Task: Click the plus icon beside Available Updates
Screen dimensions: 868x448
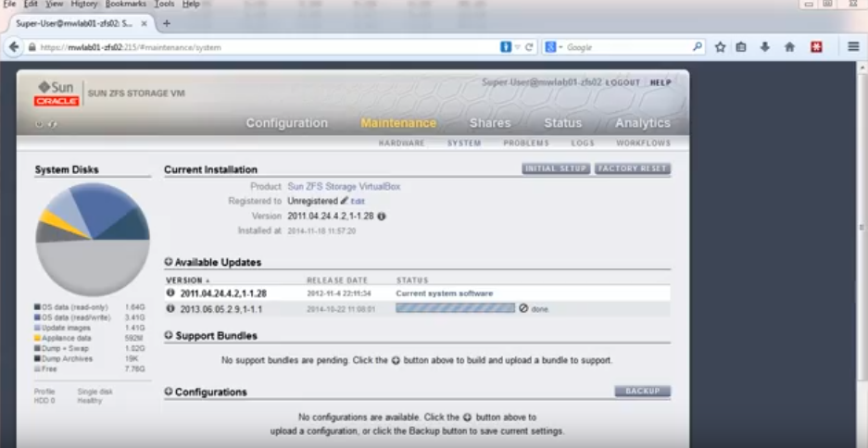Action: [x=169, y=262]
